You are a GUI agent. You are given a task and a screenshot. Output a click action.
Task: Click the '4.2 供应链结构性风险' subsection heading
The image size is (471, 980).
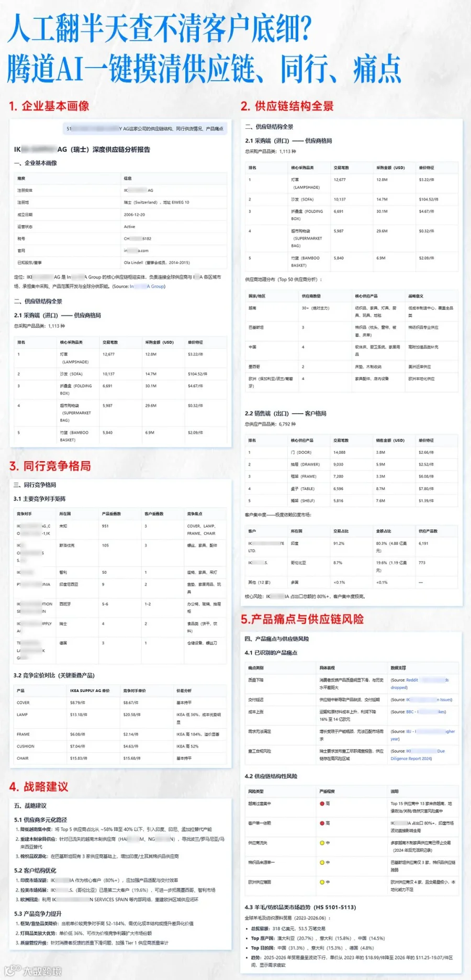tap(271, 776)
